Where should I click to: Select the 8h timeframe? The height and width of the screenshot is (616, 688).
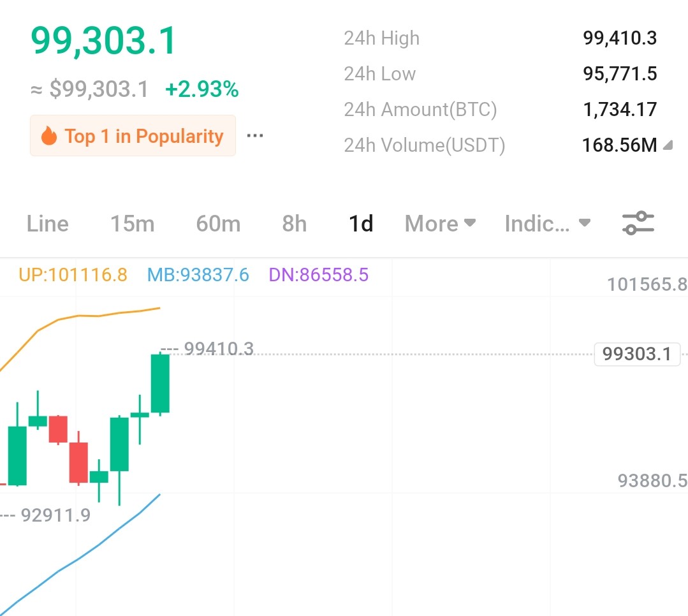pos(294,223)
